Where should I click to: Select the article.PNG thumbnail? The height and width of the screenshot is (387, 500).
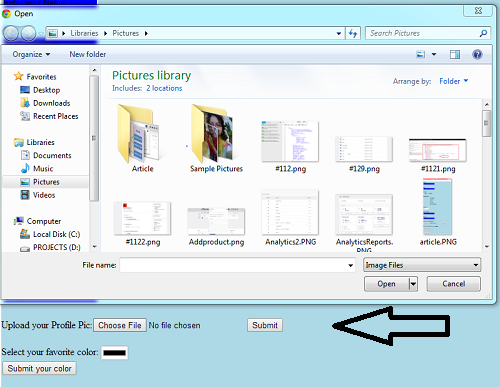coord(437,207)
